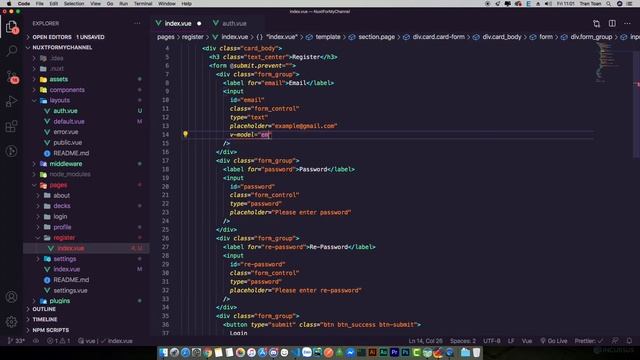Expand the Outline section

[x=86, y=309]
